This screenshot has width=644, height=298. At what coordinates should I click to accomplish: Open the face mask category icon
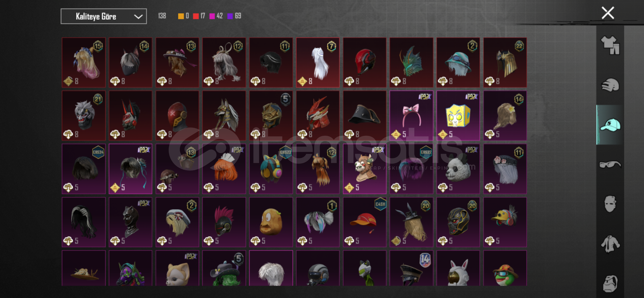click(x=610, y=204)
